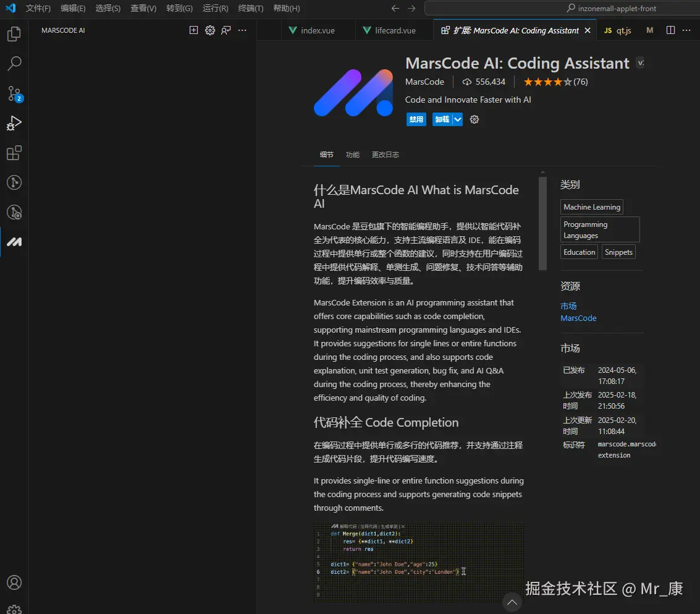Open the three-dots menu in the MarsCode AI panel header
The height and width of the screenshot is (614, 700).
click(x=242, y=30)
